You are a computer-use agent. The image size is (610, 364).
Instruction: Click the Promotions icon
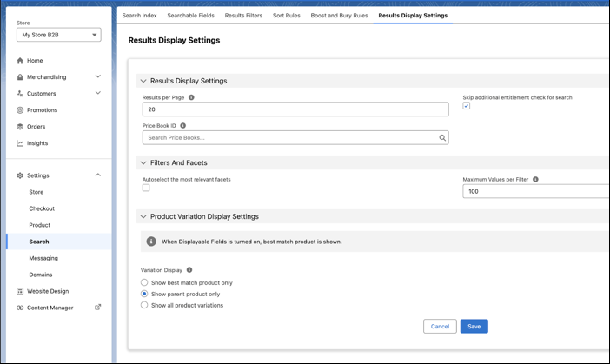[20, 110]
